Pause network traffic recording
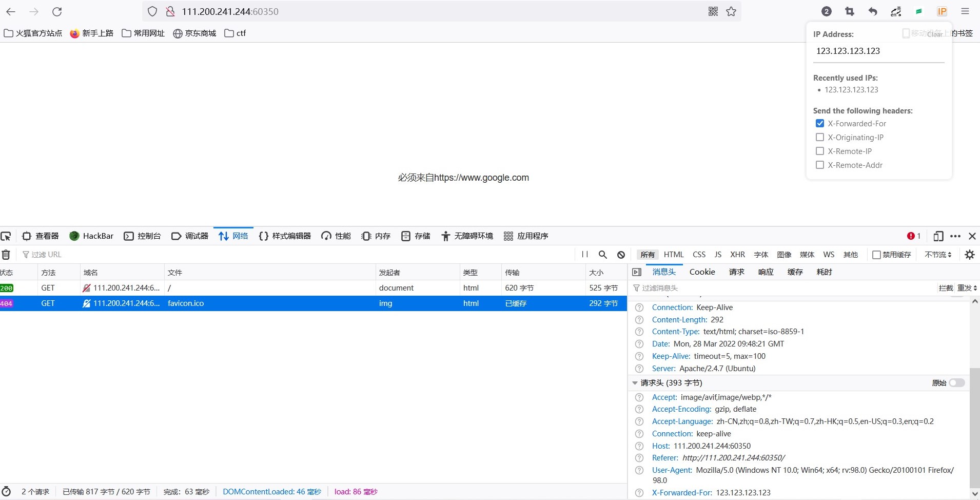 584,254
